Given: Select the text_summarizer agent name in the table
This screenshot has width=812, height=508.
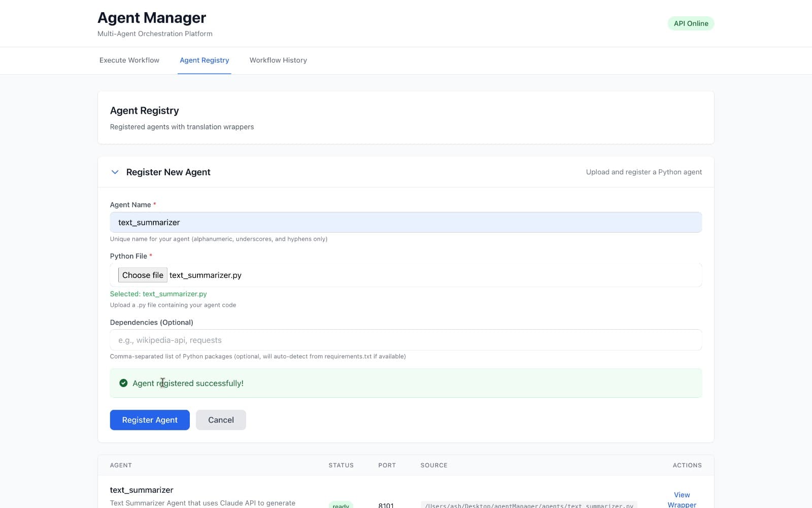Looking at the screenshot, I should (x=141, y=490).
